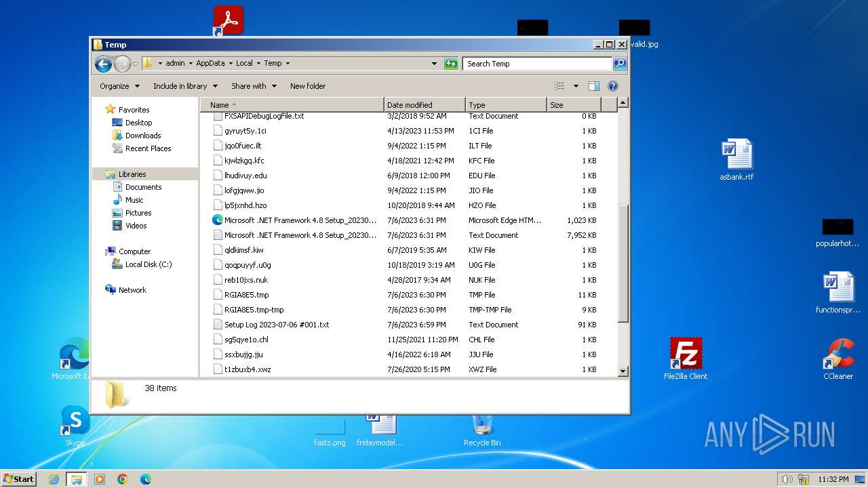868x488 pixels.
Task: Click the file list scroll up arrow
Action: pyautogui.click(x=623, y=103)
